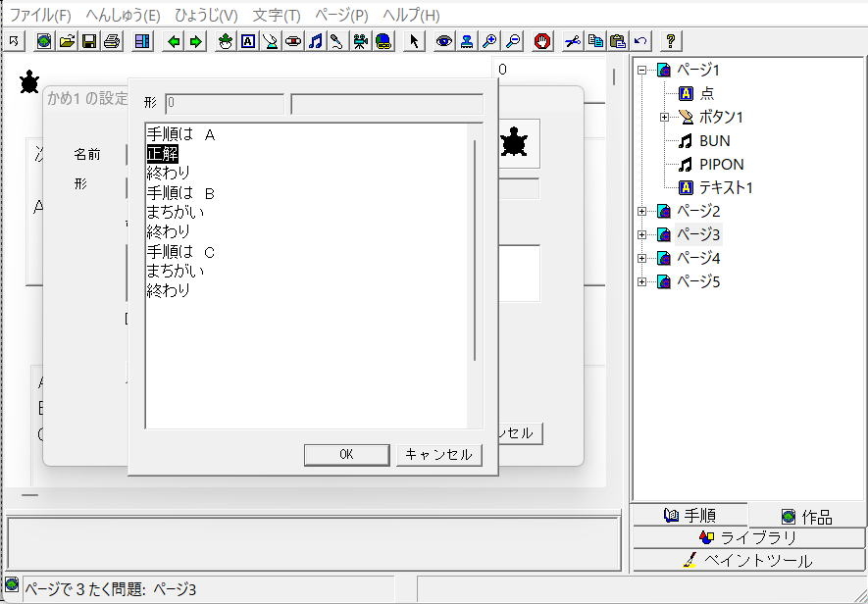Open the ペイントツール panel tab
The height and width of the screenshot is (604, 868).
click(x=748, y=560)
